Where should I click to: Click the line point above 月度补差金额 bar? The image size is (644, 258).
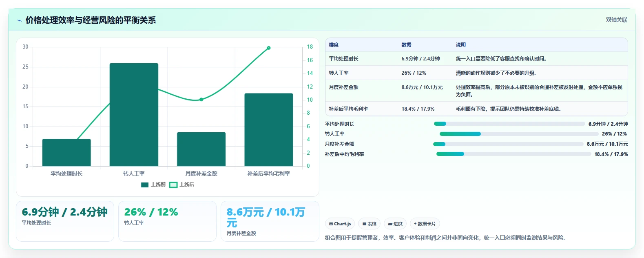[x=201, y=100]
